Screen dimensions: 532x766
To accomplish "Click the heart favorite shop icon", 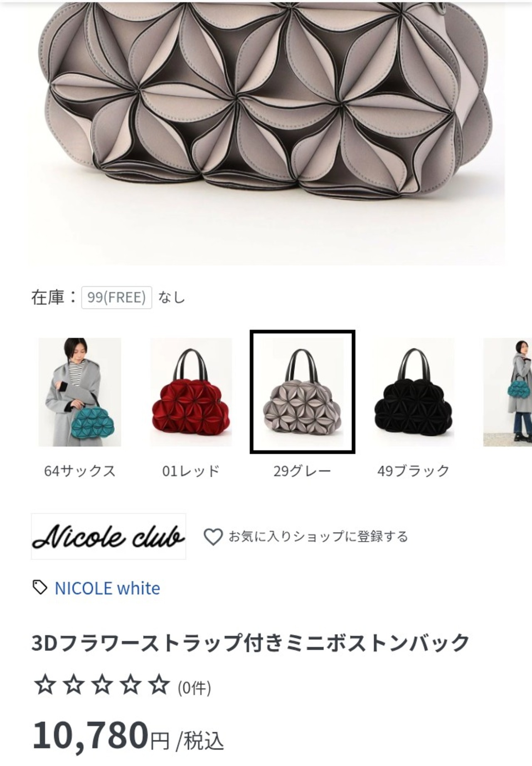I will pyautogui.click(x=213, y=537).
